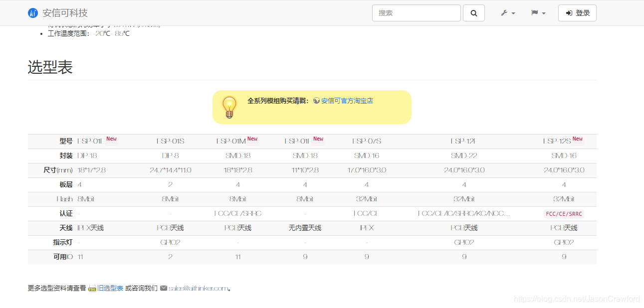Click the FCC/CE/IC/SRRC/KC/NCC… certification cell
This screenshot has height=308, width=644.
point(464,214)
